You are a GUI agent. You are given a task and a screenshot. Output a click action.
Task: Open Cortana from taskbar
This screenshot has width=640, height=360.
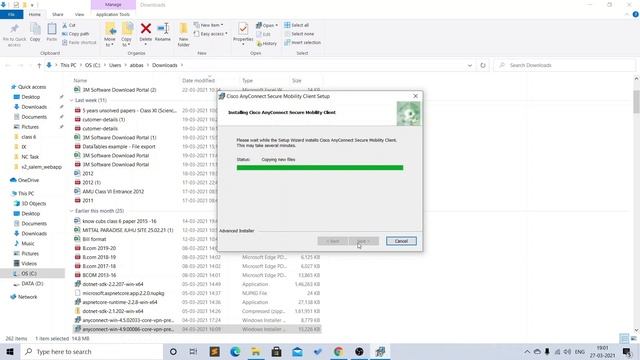tap(173, 351)
